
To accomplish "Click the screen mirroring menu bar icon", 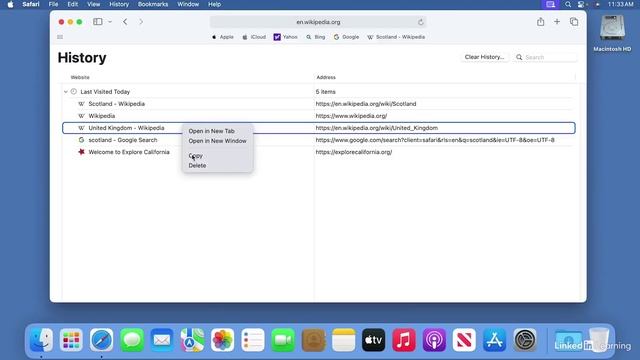I will (x=551, y=4).
